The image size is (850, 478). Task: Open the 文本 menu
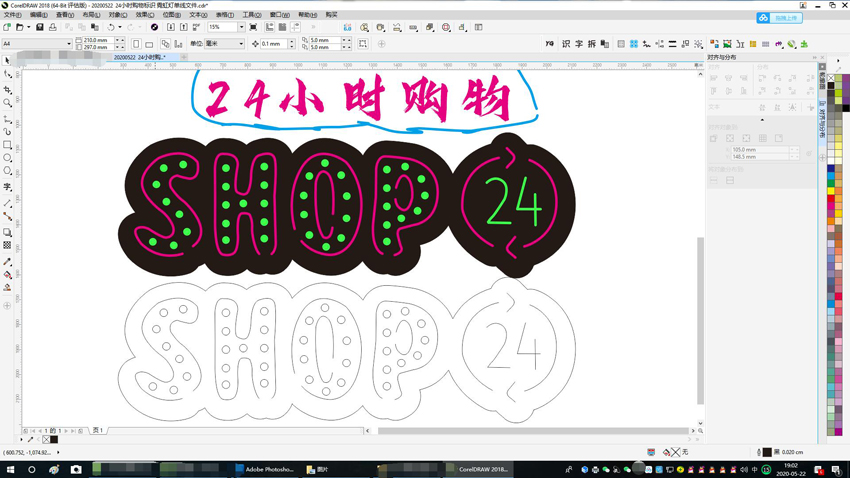[198, 15]
